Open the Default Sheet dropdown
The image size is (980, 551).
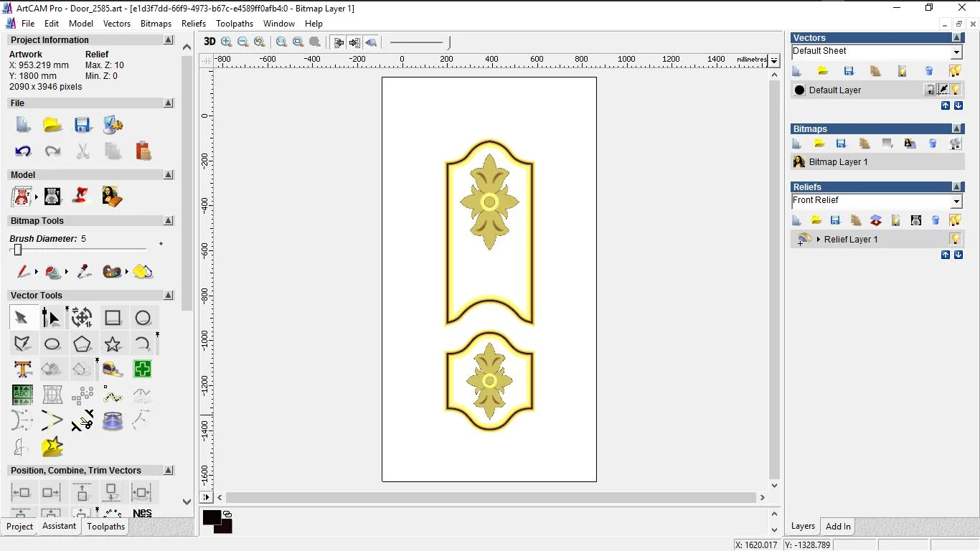(x=956, y=52)
